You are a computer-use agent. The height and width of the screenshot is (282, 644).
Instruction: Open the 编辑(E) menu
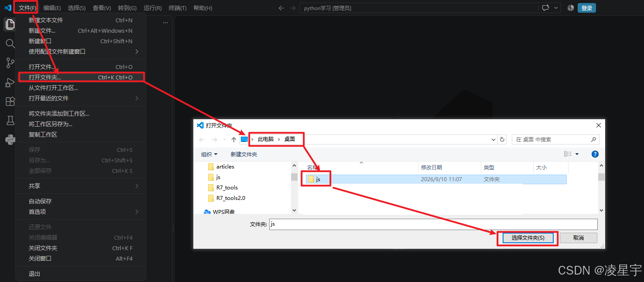coord(52,8)
